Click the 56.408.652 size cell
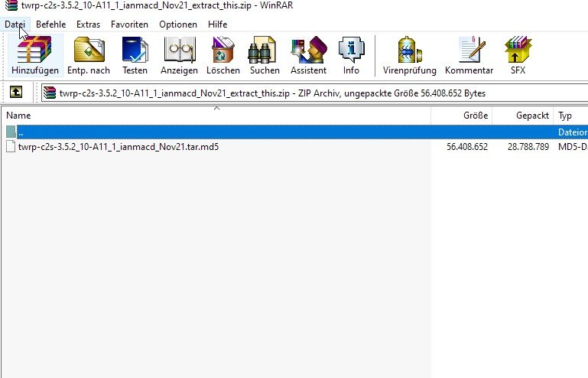 467,146
